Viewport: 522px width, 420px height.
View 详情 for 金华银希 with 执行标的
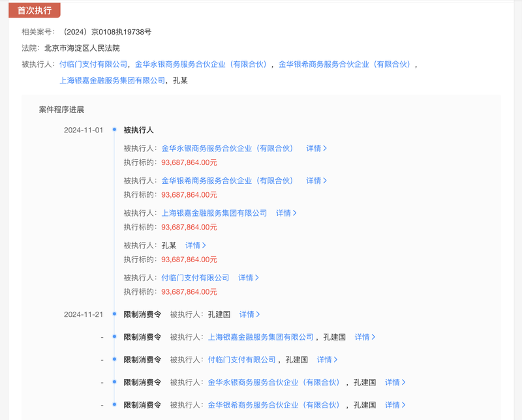[316, 181]
